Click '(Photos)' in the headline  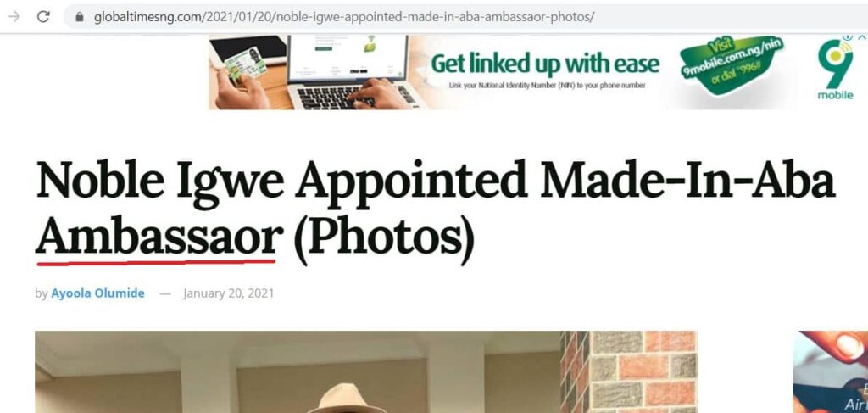[x=384, y=239]
